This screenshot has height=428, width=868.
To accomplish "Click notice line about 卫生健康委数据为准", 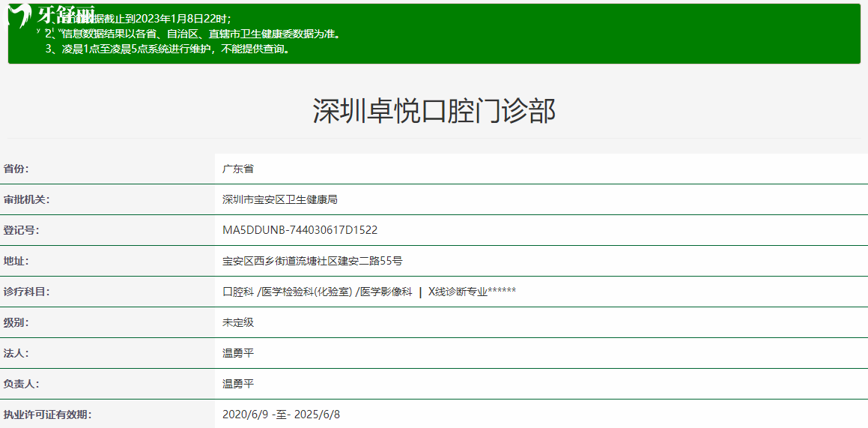I will (192, 34).
